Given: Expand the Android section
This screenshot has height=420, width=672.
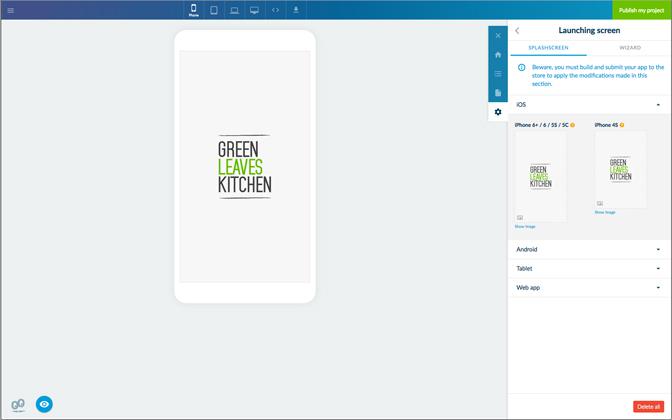Looking at the screenshot, I should (589, 249).
